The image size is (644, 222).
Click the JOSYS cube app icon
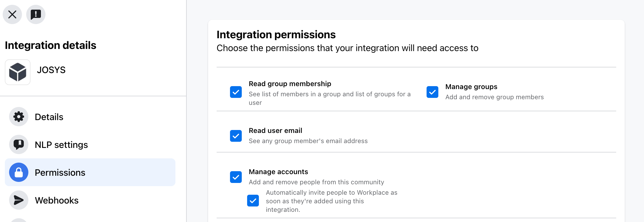click(x=18, y=72)
